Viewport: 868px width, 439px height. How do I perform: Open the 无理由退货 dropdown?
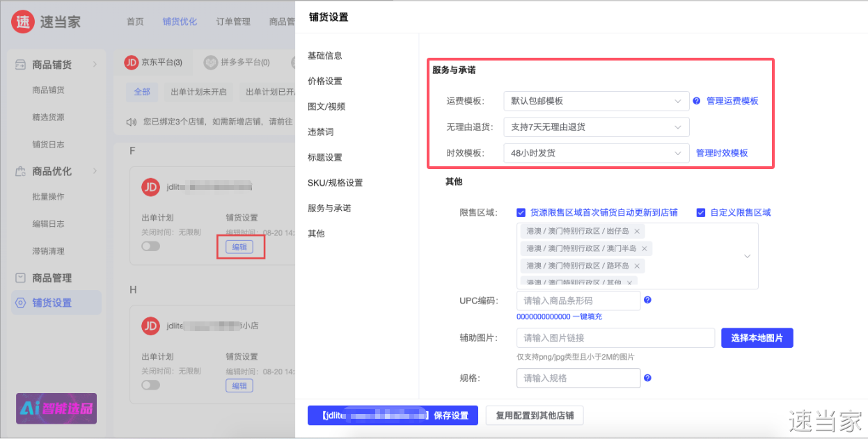click(x=596, y=127)
